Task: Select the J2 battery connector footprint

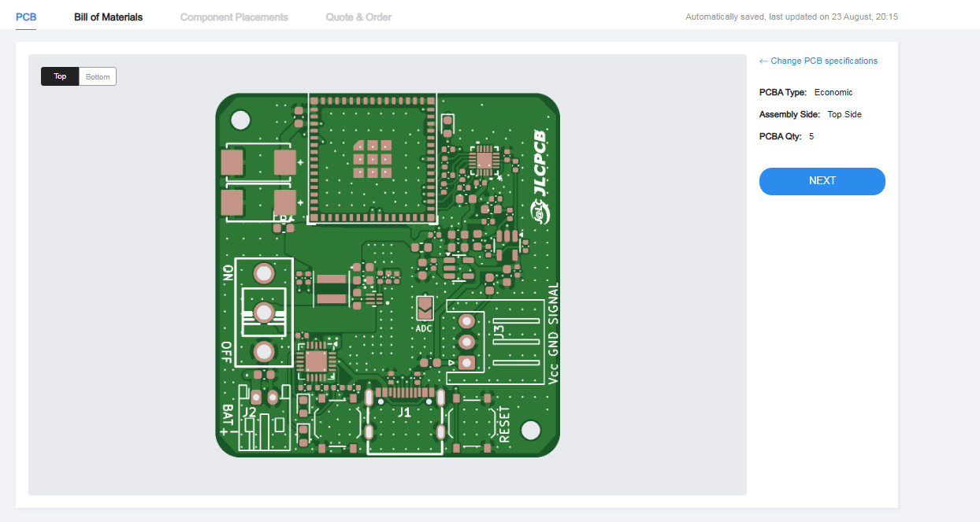Action: click(261, 421)
